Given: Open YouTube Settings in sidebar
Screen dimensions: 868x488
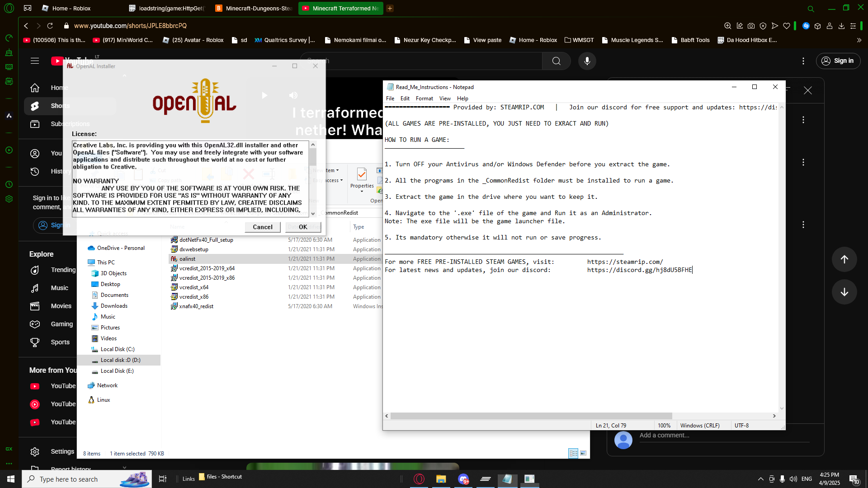Looking at the screenshot, I should point(53,451).
